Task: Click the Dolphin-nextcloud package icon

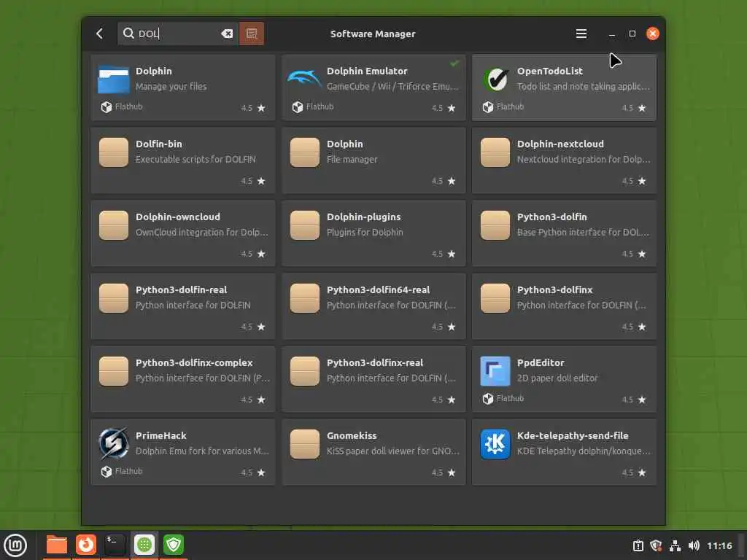Action: tap(495, 152)
